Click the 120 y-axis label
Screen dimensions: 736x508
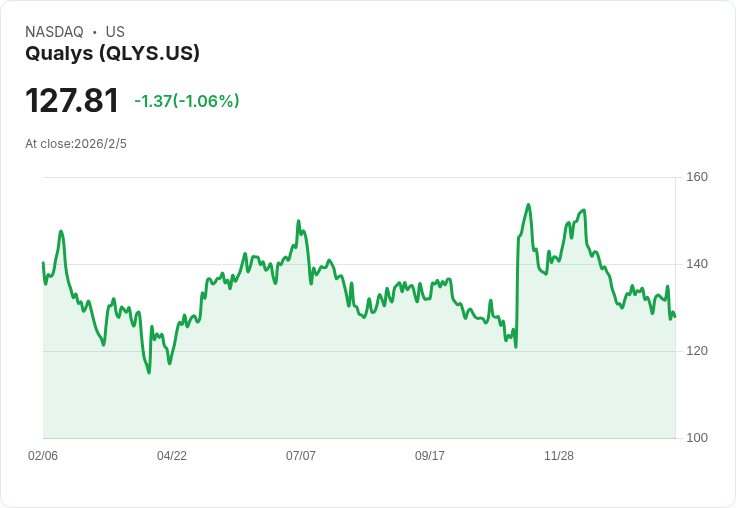pos(697,351)
